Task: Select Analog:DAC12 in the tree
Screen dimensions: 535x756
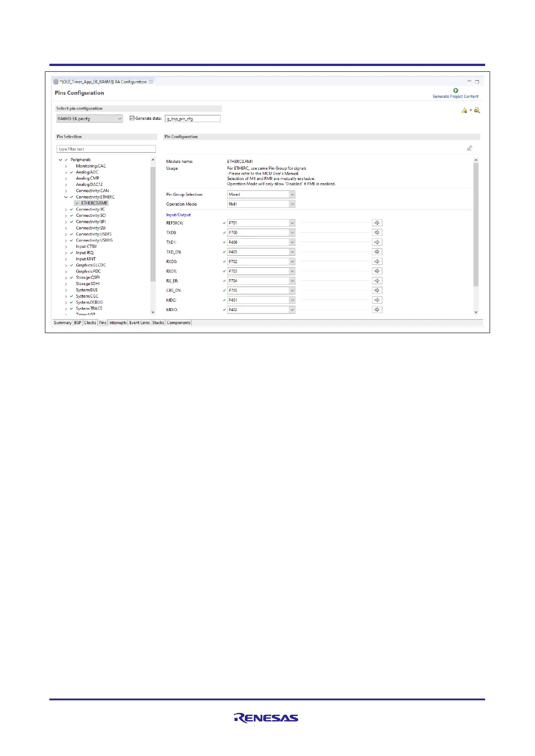Action: (89, 185)
